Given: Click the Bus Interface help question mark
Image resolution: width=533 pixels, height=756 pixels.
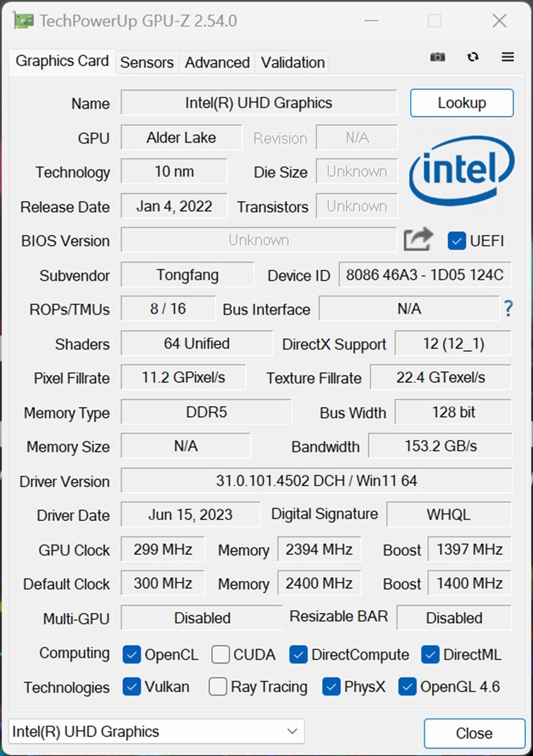Looking at the screenshot, I should pos(508,309).
